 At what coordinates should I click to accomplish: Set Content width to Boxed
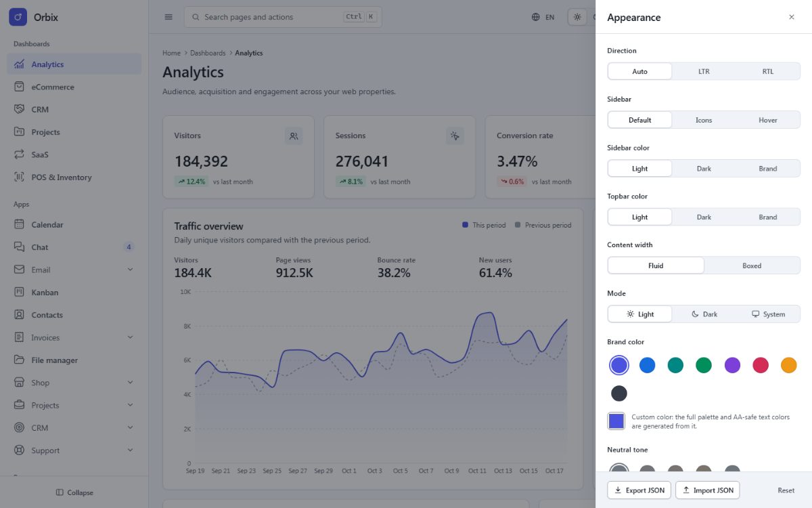[752, 266]
